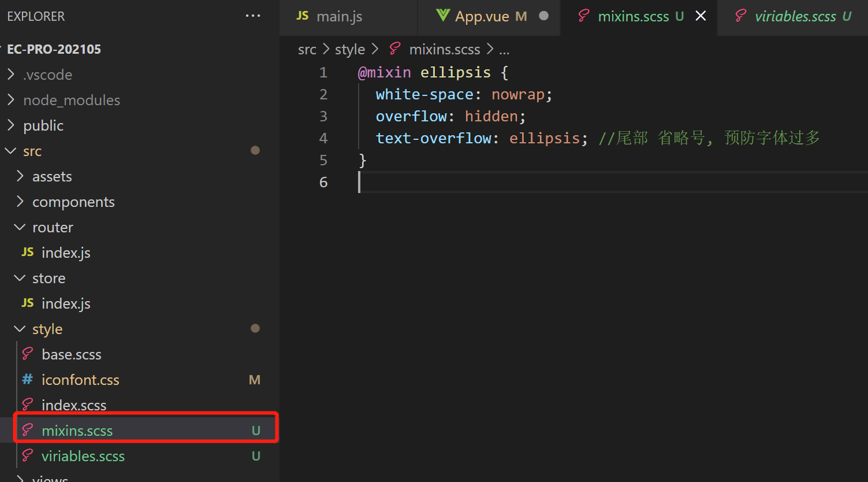Screen dimensions: 868x482
Task: Collapse the src folder chevron
Action: (11, 150)
